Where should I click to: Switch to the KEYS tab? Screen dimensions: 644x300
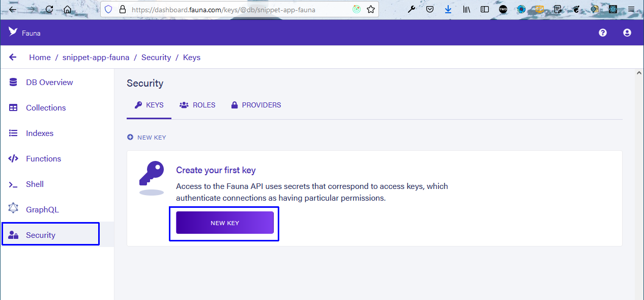(x=149, y=105)
